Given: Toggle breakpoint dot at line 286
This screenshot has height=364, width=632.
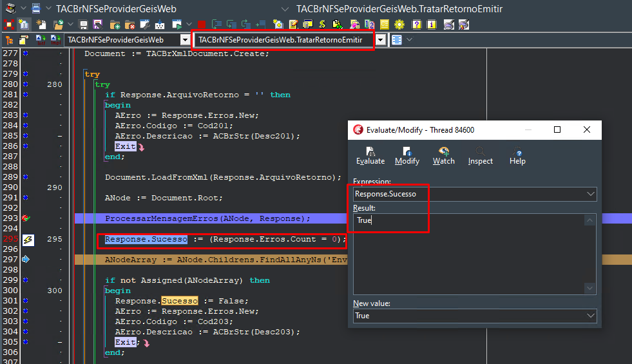Looking at the screenshot, I should pyautogui.click(x=25, y=146).
